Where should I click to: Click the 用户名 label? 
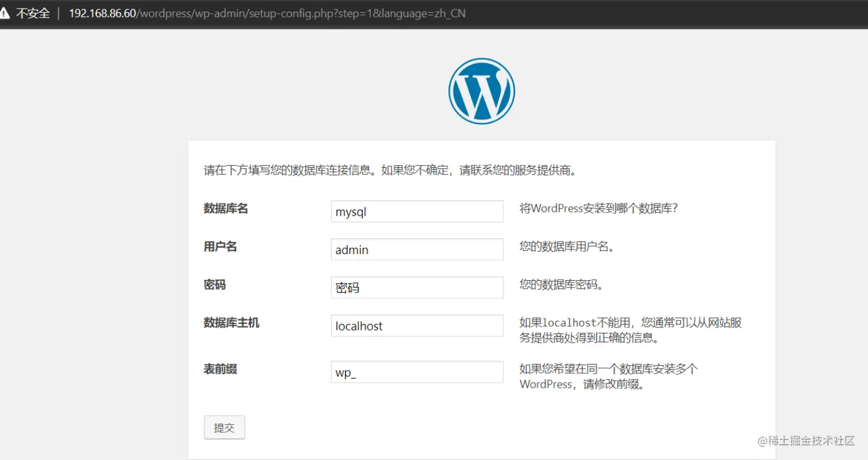220,246
